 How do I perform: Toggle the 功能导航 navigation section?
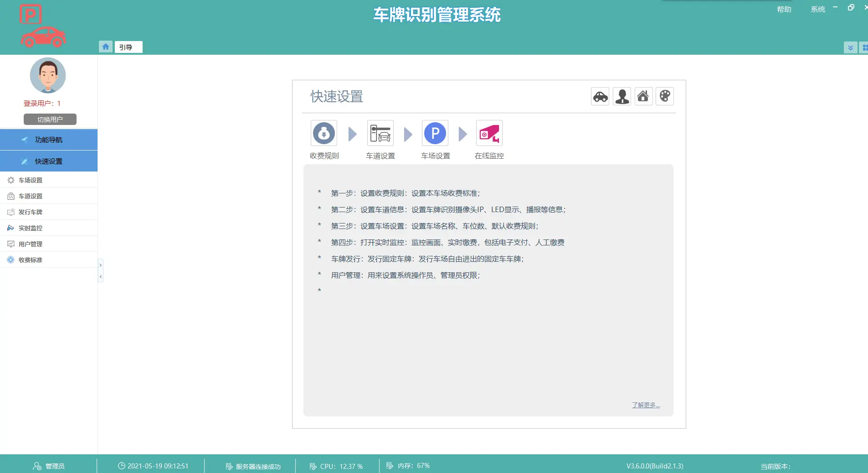tap(49, 140)
